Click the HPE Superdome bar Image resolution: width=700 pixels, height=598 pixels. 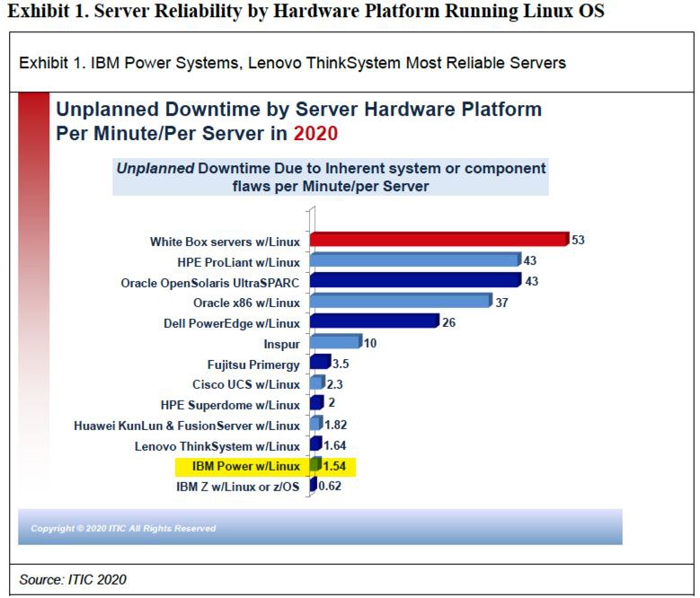coord(316,403)
